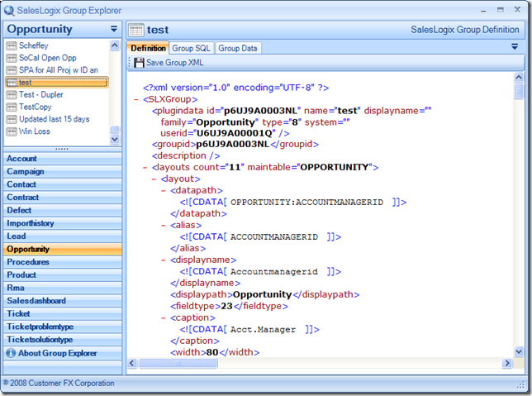Open the Product section
532x396 pixels.
[63, 274]
